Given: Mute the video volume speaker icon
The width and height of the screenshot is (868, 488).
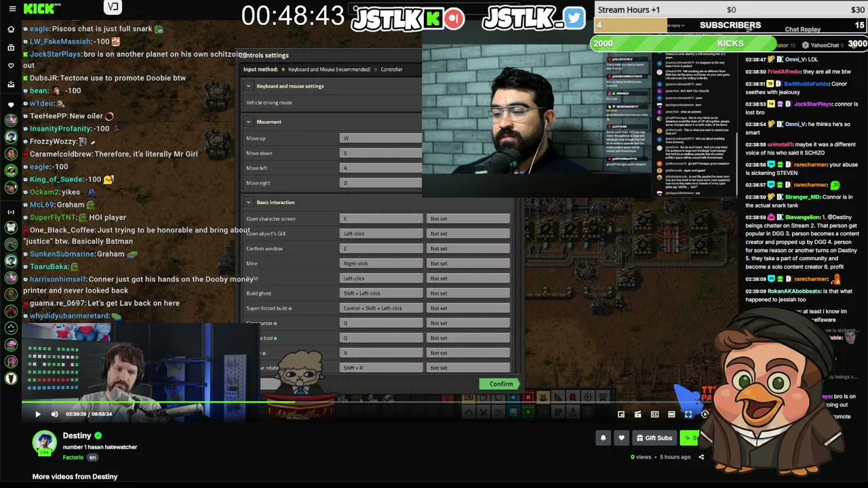Looking at the screenshot, I should point(55,414).
